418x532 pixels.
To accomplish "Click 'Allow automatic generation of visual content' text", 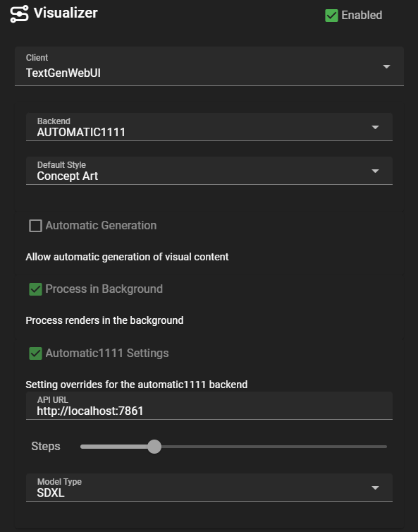I will (x=127, y=257).
